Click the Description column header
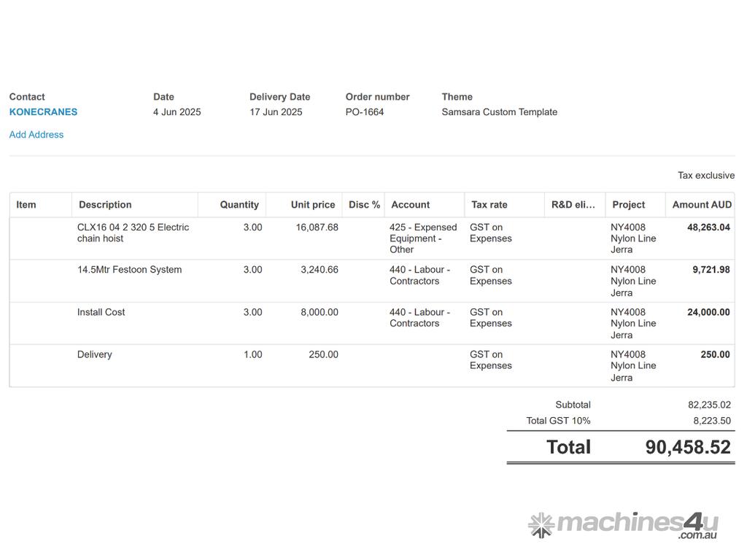The height and width of the screenshot is (560, 747). click(x=105, y=205)
